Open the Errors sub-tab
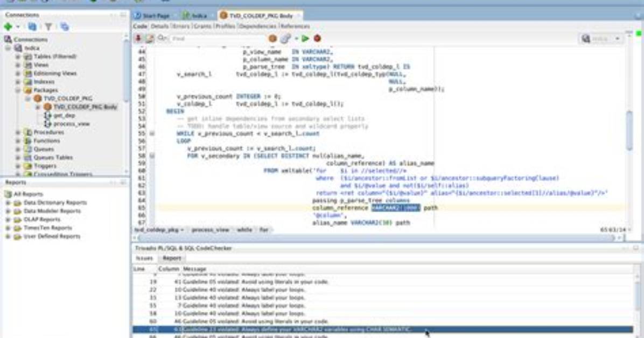 (x=181, y=26)
